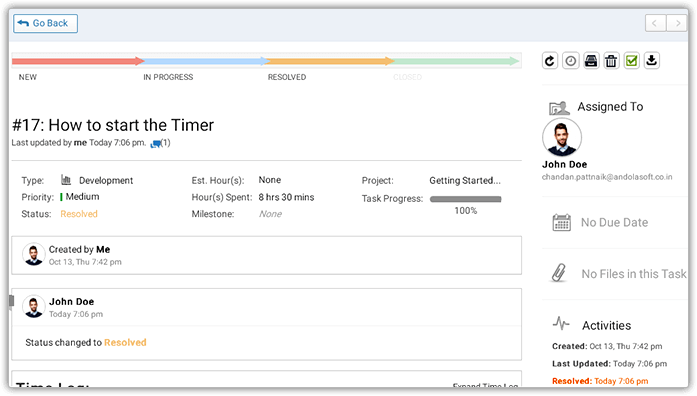Click the Milestone None value

270,214
